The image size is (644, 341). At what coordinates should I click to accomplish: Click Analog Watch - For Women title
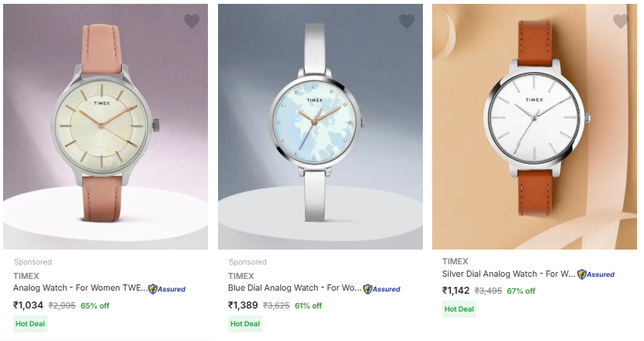click(79, 288)
